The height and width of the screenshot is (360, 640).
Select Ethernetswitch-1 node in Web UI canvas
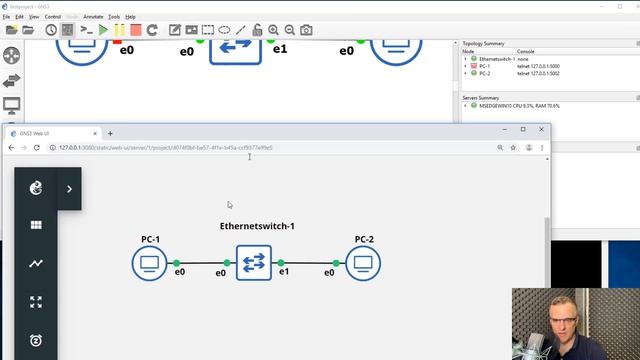(254, 263)
